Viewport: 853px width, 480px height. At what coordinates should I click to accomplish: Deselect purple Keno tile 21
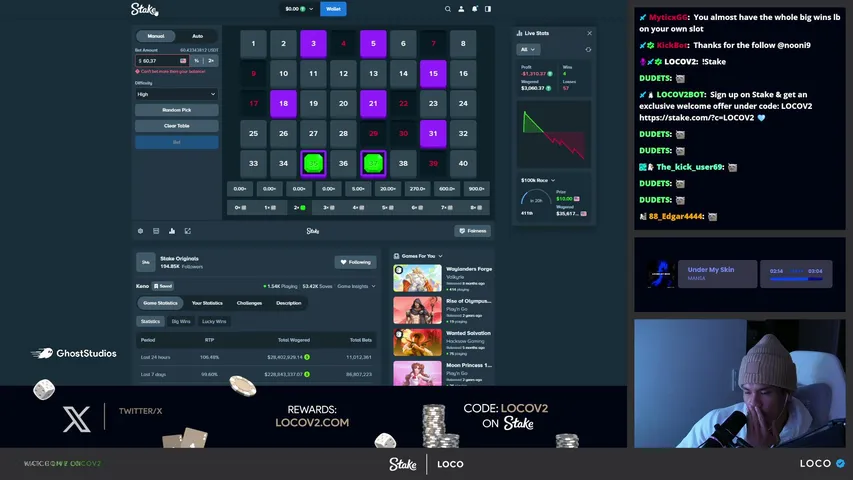(373, 103)
